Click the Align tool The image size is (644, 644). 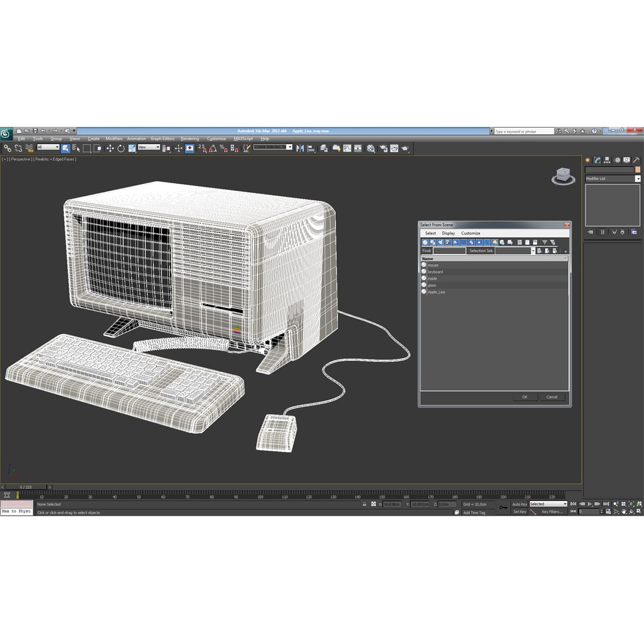(311, 148)
